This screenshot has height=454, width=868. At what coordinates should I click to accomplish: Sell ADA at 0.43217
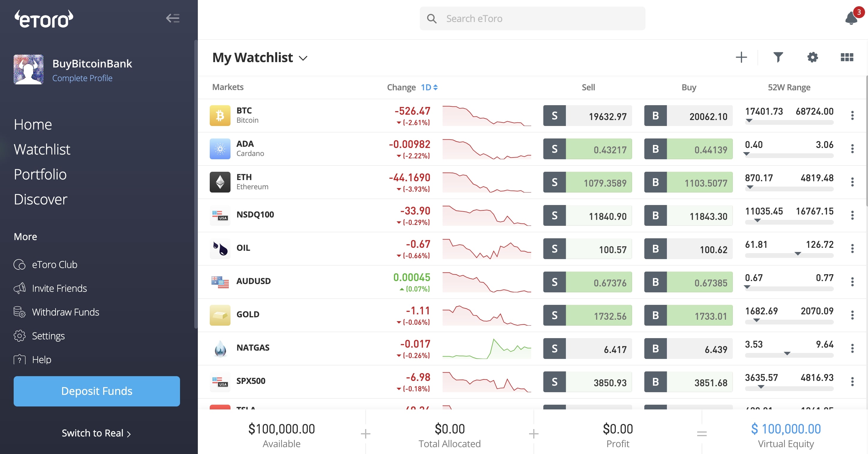pyautogui.click(x=587, y=149)
